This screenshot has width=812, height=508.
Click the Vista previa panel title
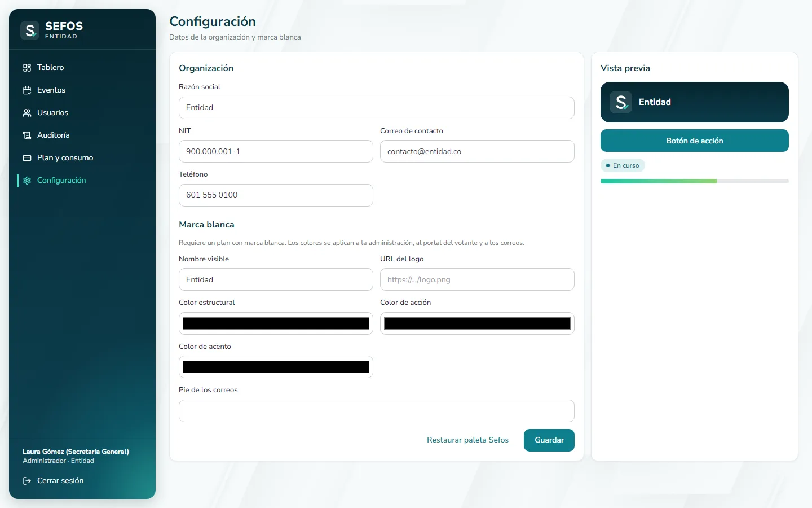coord(625,68)
